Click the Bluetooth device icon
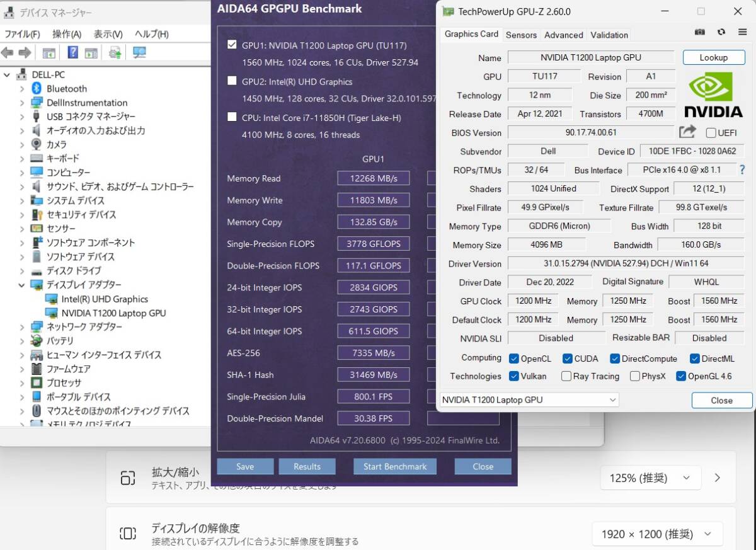 tap(37, 89)
